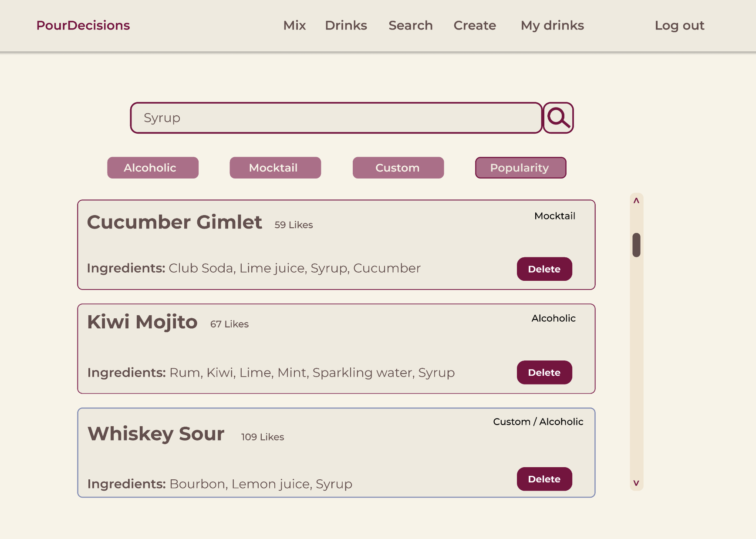Image resolution: width=756 pixels, height=539 pixels.
Task: Click the scroll down arrow icon
Action: click(x=636, y=483)
